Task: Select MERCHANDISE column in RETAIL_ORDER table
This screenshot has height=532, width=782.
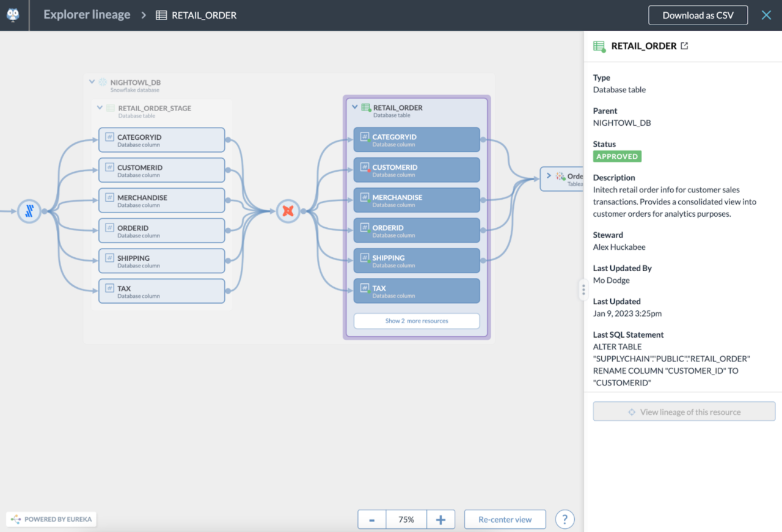Action: tap(417, 200)
